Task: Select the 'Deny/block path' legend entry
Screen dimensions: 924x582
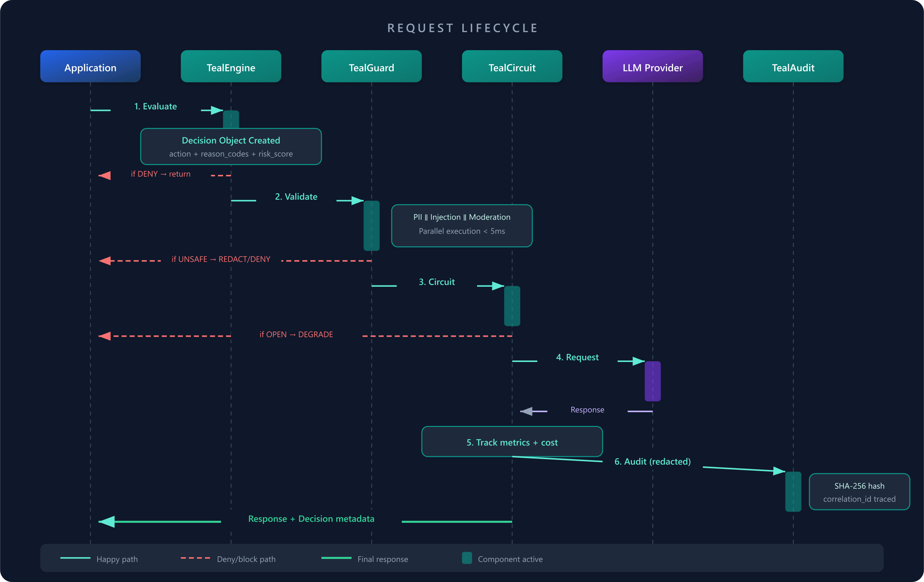Action: click(228, 559)
